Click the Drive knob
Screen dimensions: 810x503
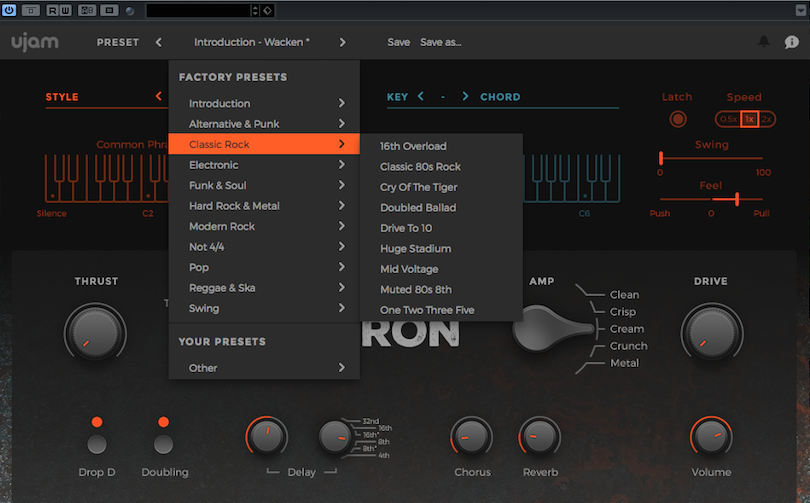click(x=712, y=333)
